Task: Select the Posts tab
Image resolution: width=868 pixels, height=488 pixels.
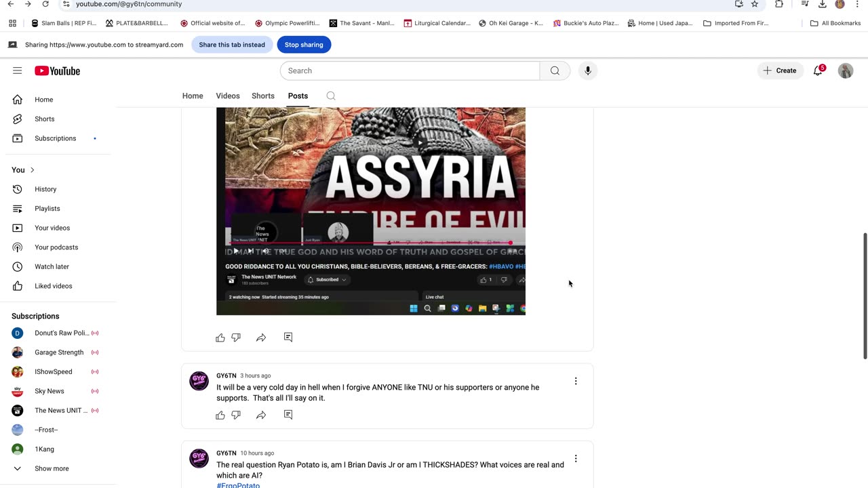Action: click(298, 96)
